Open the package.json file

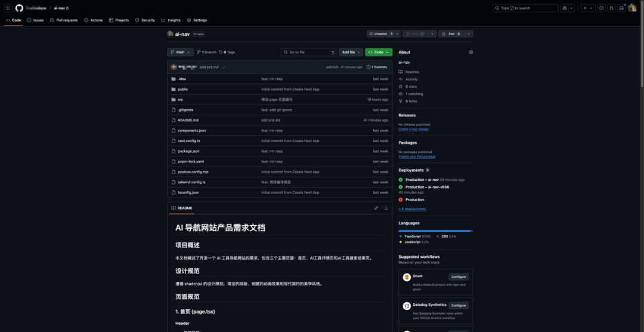(188, 151)
